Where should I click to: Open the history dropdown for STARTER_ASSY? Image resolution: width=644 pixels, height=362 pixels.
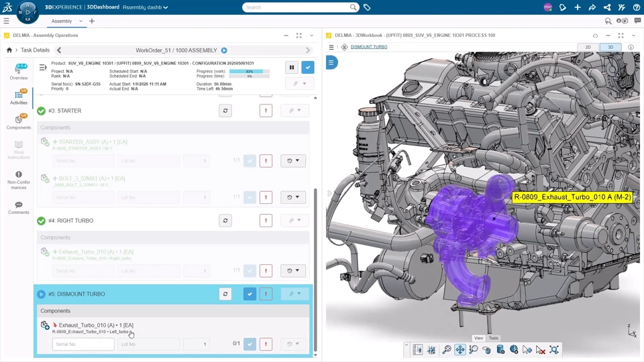click(x=293, y=161)
